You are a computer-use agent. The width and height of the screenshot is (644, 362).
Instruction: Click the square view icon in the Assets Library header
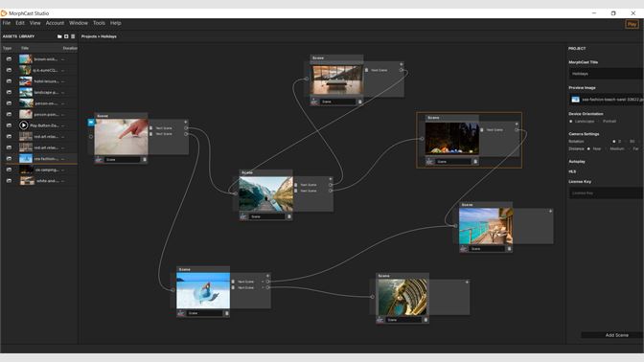tap(66, 36)
